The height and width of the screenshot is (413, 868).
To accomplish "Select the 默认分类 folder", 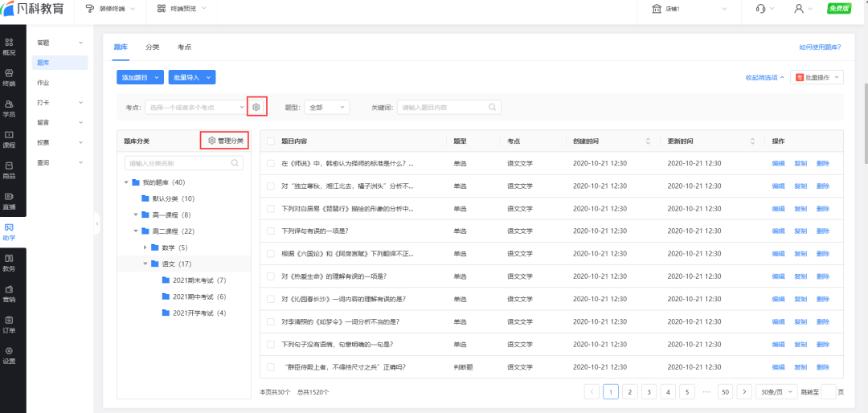I will 168,198.
